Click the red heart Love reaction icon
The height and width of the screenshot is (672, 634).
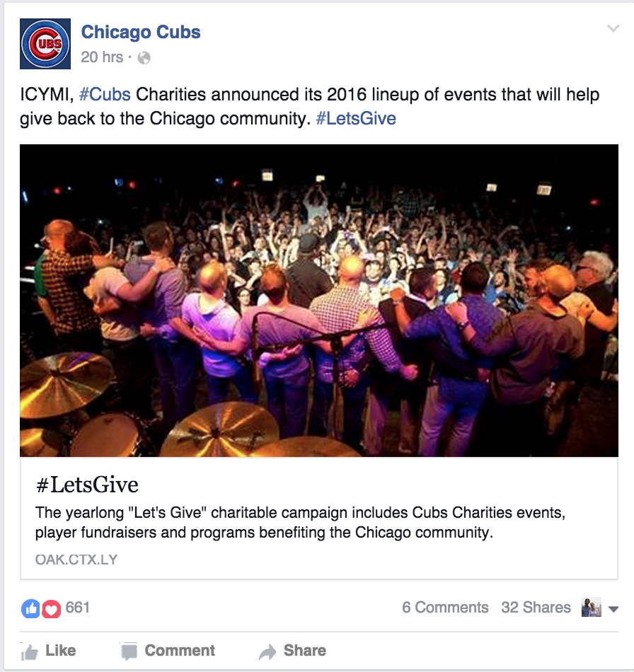click(x=51, y=608)
